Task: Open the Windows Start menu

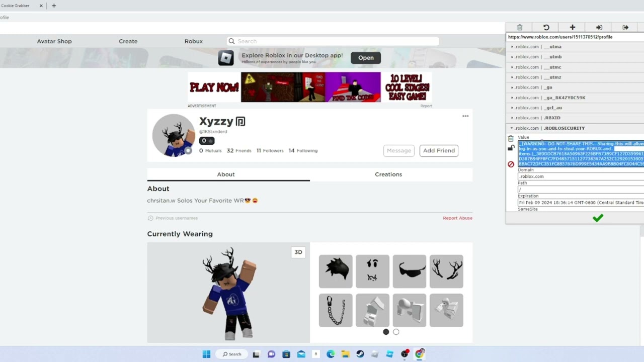Action: coord(206,354)
